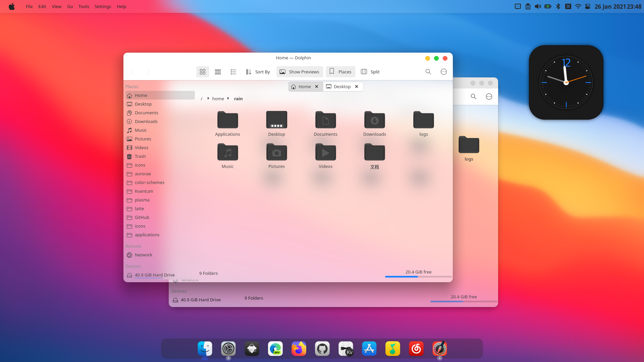The image size is (644, 362).
Task: Open color-schemes in Places sidebar
Action: pos(160,182)
